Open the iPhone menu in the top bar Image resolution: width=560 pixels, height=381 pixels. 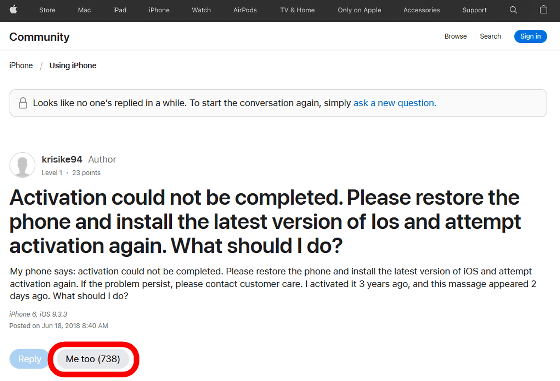[159, 10]
